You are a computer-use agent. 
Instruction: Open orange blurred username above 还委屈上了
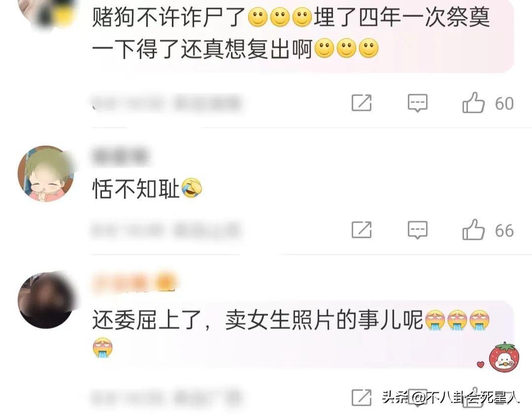tap(134, 283)
